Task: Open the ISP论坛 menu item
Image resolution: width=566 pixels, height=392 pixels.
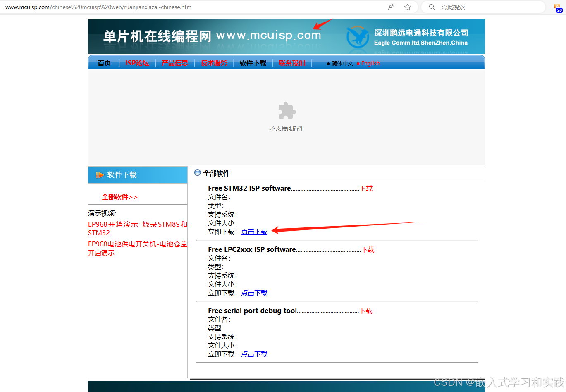Action: [x=137, y=63]
